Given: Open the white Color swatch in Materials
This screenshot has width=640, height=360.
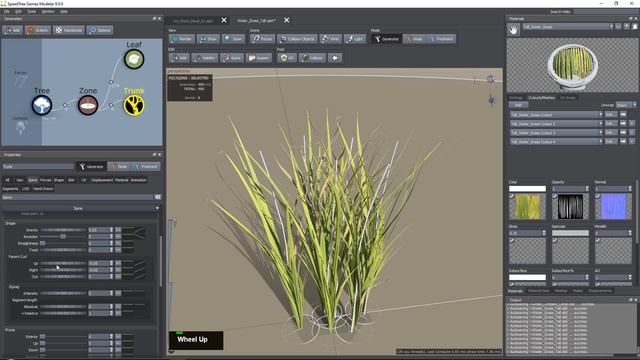Looking at the screenshot, I should pyautogui.click(x=527, y=189).
